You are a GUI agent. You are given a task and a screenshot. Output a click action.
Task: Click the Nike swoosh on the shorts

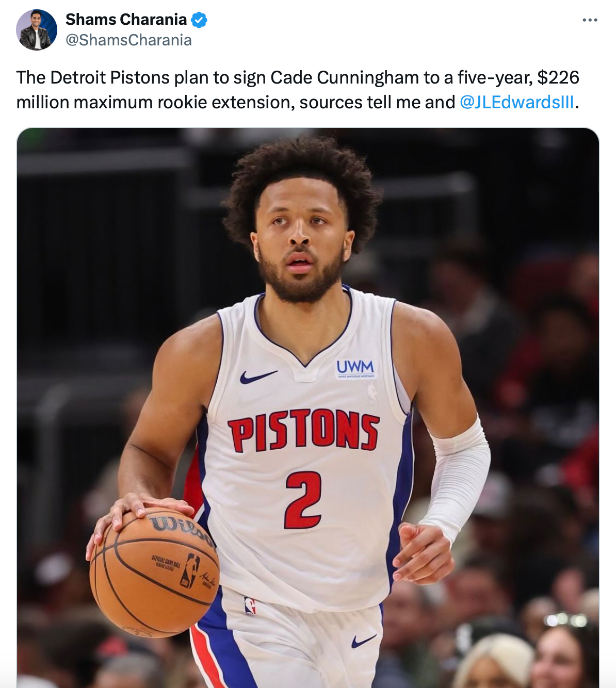tap(364, 639)
